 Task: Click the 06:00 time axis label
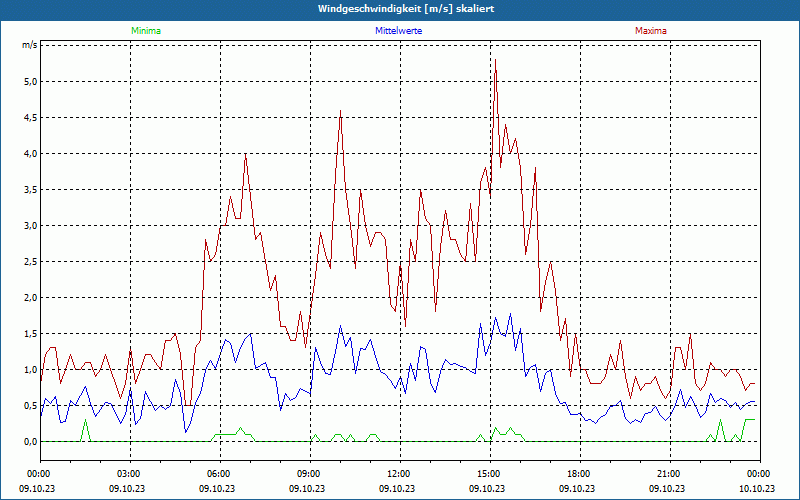click(x=219, y=473)
